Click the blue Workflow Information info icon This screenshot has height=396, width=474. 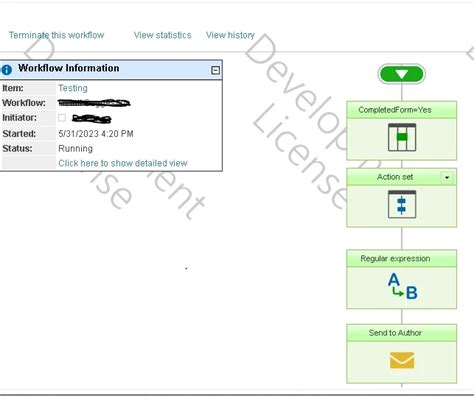(6, 69)
